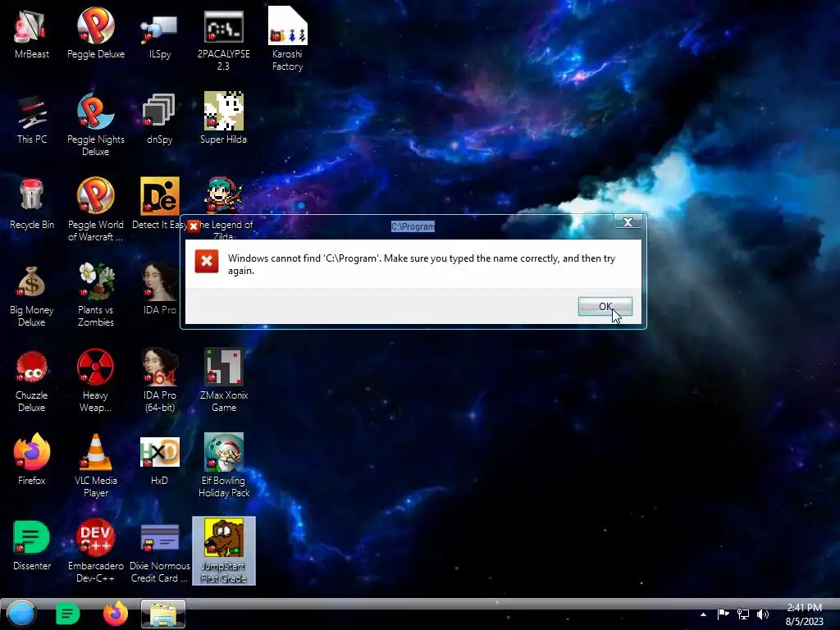Launch Firefox from the taskbar
840x630 pixels.
[x=115, y=614]
